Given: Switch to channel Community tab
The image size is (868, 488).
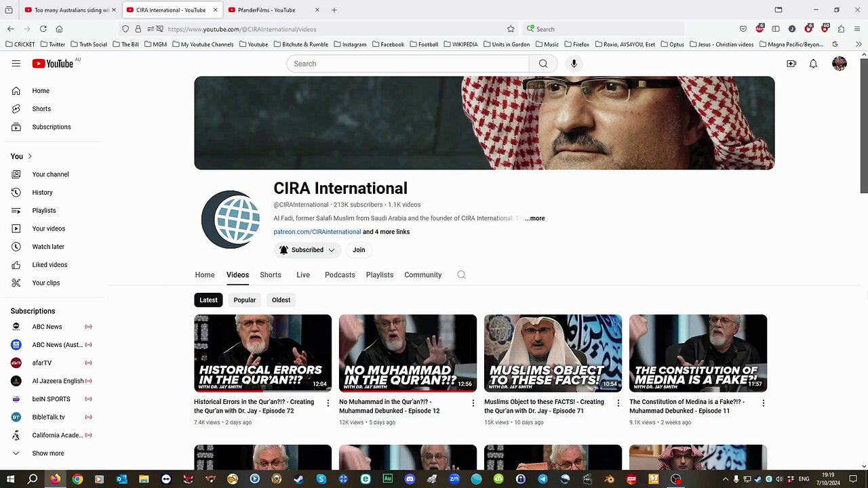Looking at the screenshot, I should 423,274.
